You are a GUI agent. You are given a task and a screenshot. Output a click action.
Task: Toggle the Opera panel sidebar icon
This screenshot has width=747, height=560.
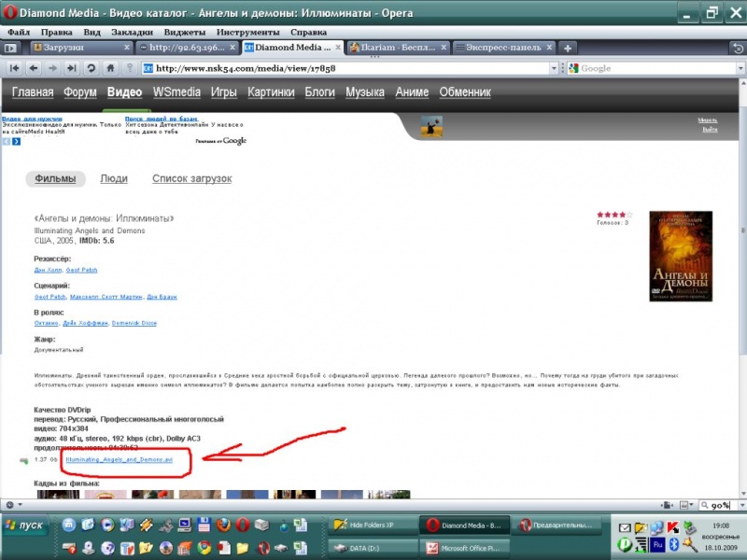pos(11,47)
